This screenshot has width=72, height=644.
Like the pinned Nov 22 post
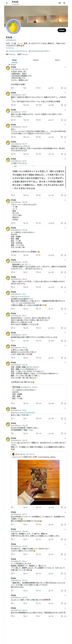pyautogui.click(x=37, y=88)
